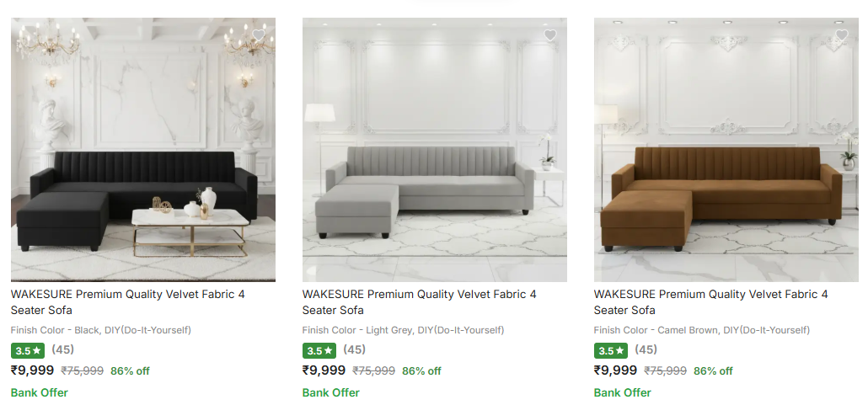View Bank Offer for the camel brown sofa

(x=622, y=393)
